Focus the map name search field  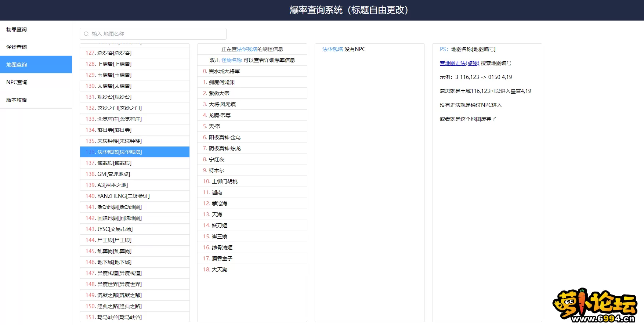click(x=153, y=34)
